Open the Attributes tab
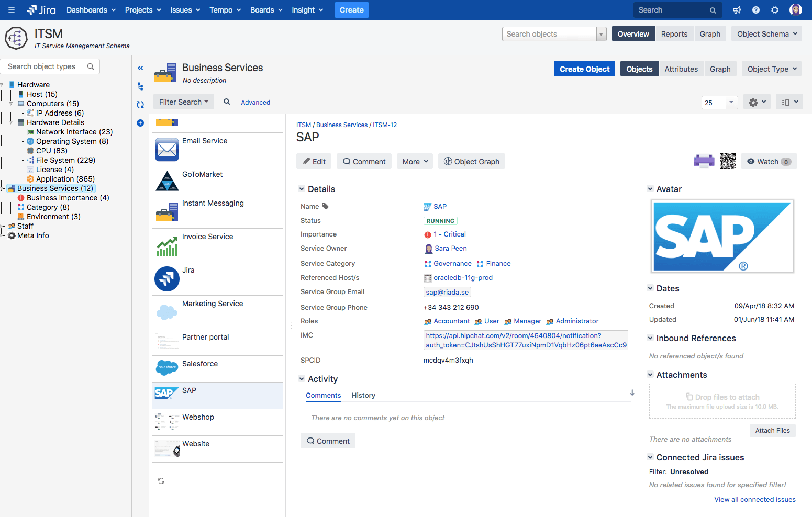 coord(681,69)
